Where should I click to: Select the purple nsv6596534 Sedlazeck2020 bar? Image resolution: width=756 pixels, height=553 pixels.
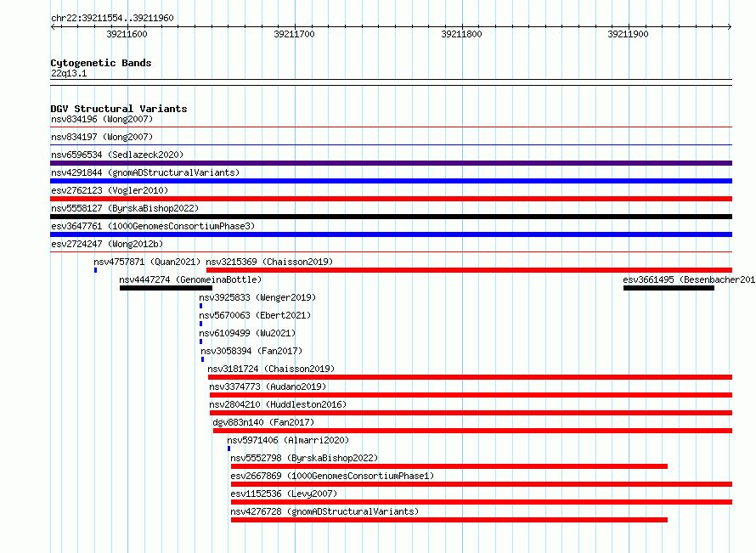point(391,163)
